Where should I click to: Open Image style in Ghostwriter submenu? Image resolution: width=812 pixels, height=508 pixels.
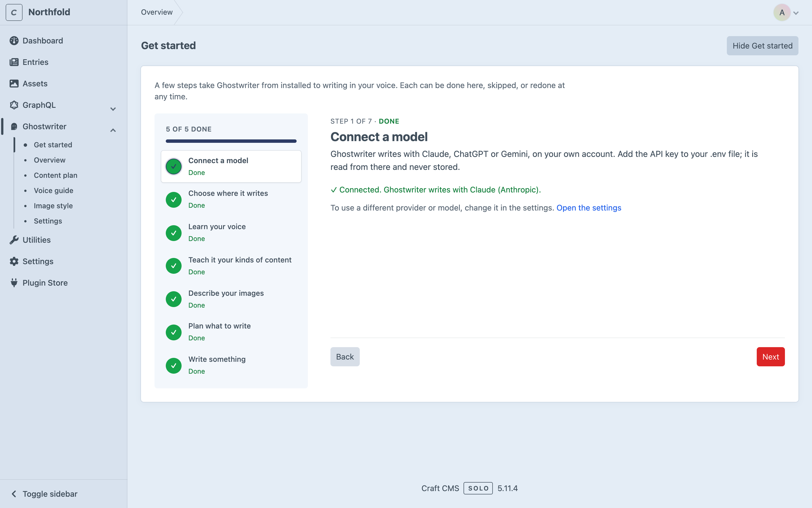[53, 206]
